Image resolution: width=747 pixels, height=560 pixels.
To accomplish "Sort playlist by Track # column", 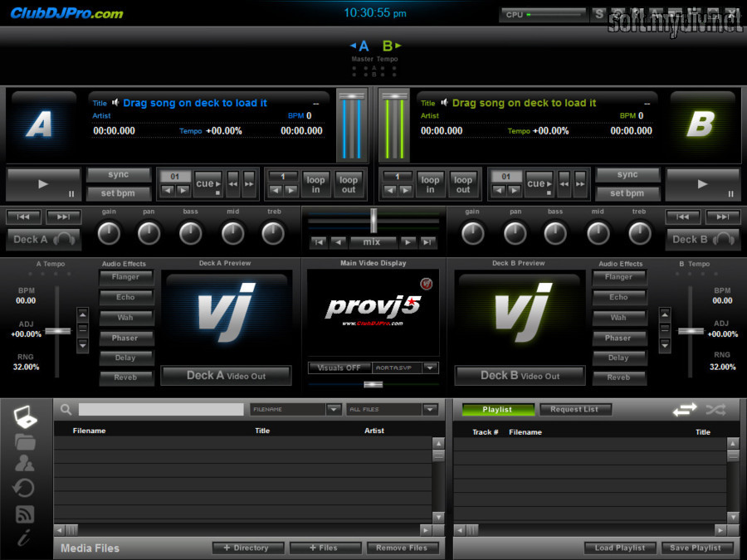I will (x=485, y=432).
